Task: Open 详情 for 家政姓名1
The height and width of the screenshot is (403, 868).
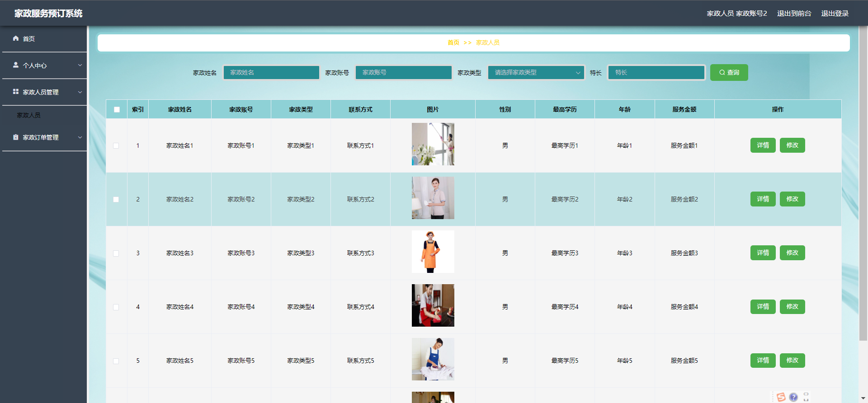Action: point(763,145)
